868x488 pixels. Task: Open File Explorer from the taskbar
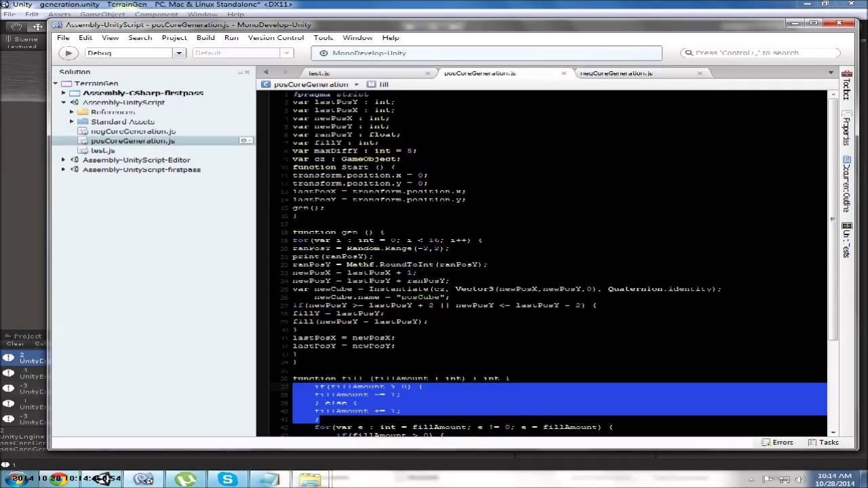click(x=309, y=479)
